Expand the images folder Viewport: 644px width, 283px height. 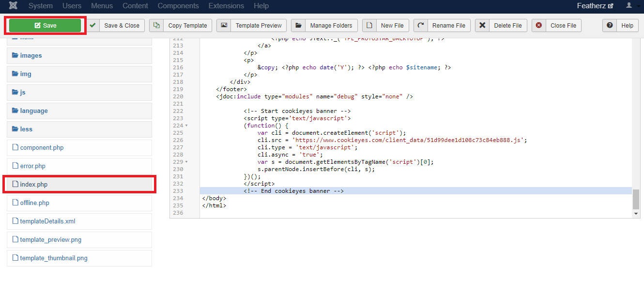[x=79, y=56]
